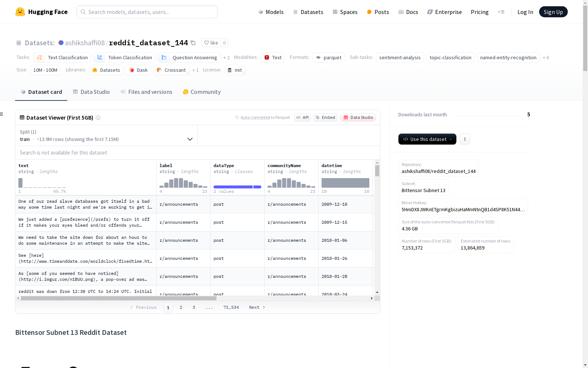This screenshot has height=368, width=588.
Task: Click the ashikshaffi08 author link
Action: point(85,43)
